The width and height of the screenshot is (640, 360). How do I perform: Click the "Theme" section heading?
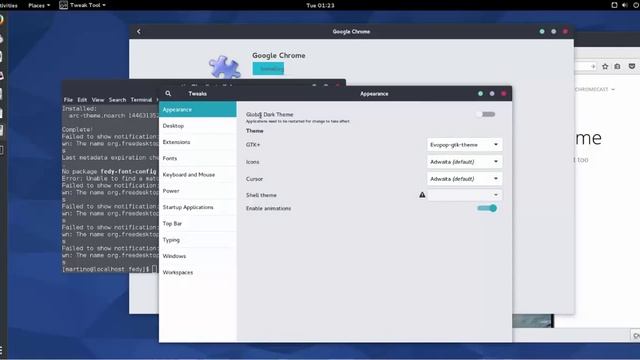255,131
